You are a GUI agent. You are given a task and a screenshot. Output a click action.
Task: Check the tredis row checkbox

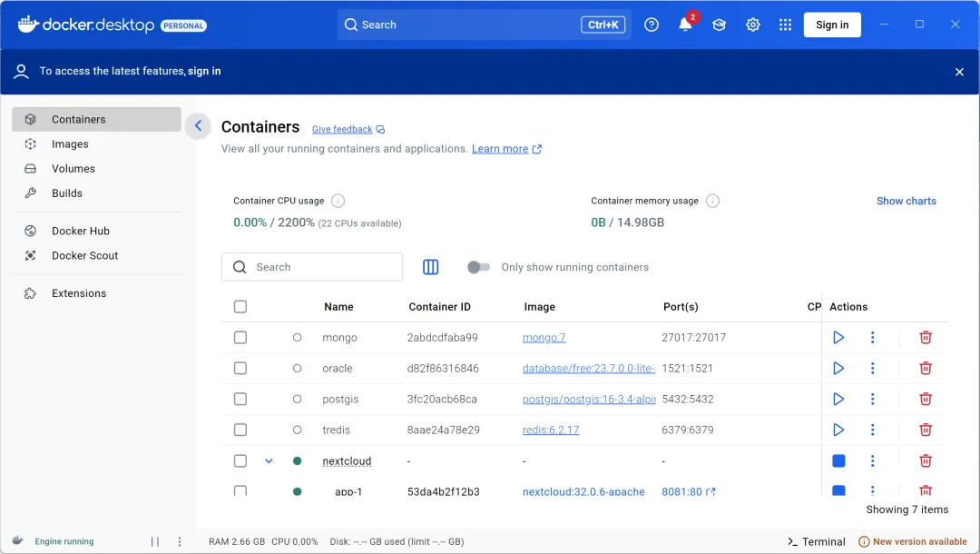pyautogui.click(x=240, y=430)
